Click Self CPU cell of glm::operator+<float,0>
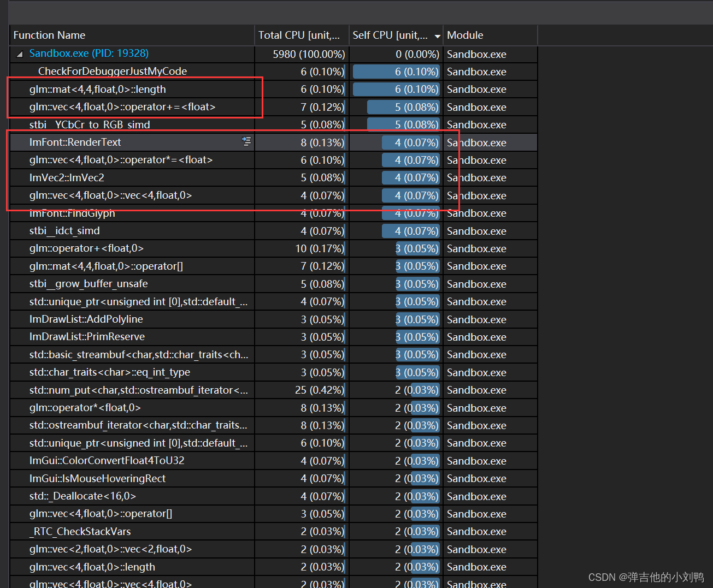Viewport: 713px width, 588px height. click(x=396, y=248)
